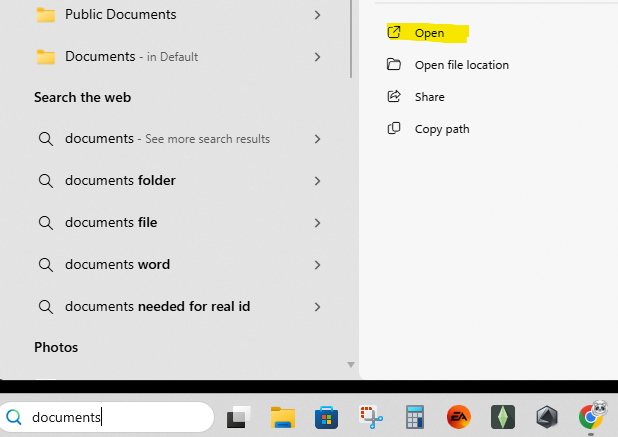The height and width of the screenshot is (437, 618).
Task: Choose Open in the preview pane
Action: pyautogui.click(x=429, y=33)
